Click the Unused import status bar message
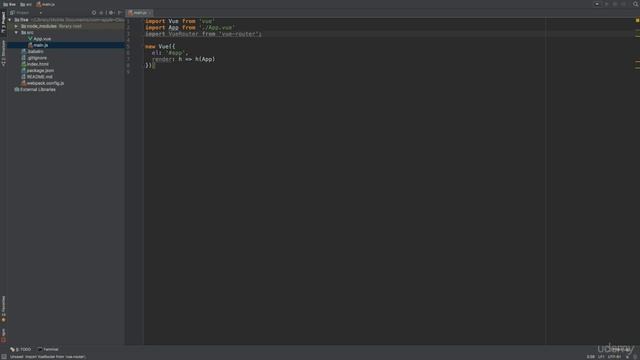This screenshot has width=640, height=360. [48, 357]
